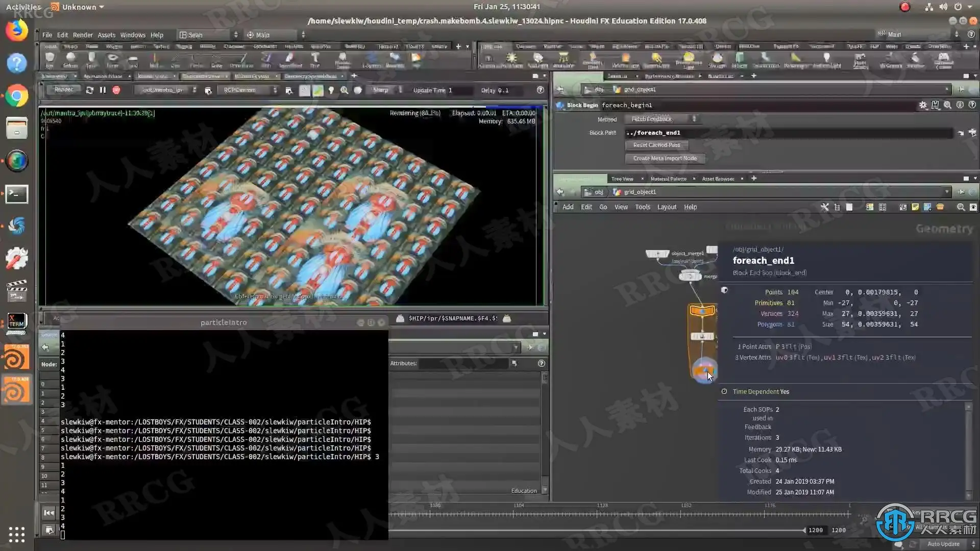
Task: Toggle the render view light bulb icon
Action: coord(331,90)
